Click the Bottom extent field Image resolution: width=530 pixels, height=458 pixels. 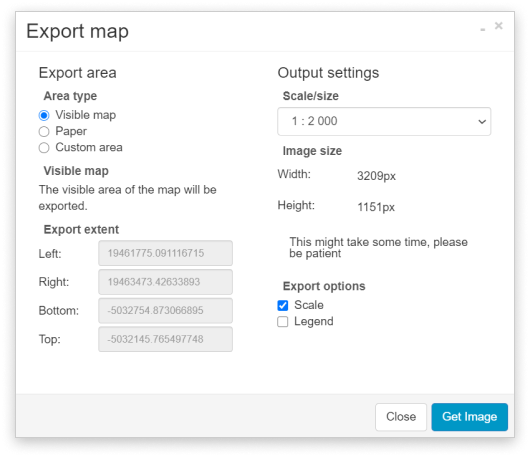[x=165, y=311]
